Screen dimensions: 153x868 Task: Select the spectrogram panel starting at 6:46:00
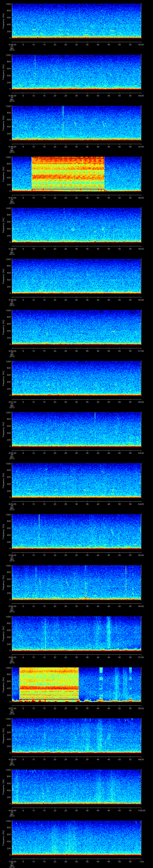pyautogui.click(x=76, y=123)
